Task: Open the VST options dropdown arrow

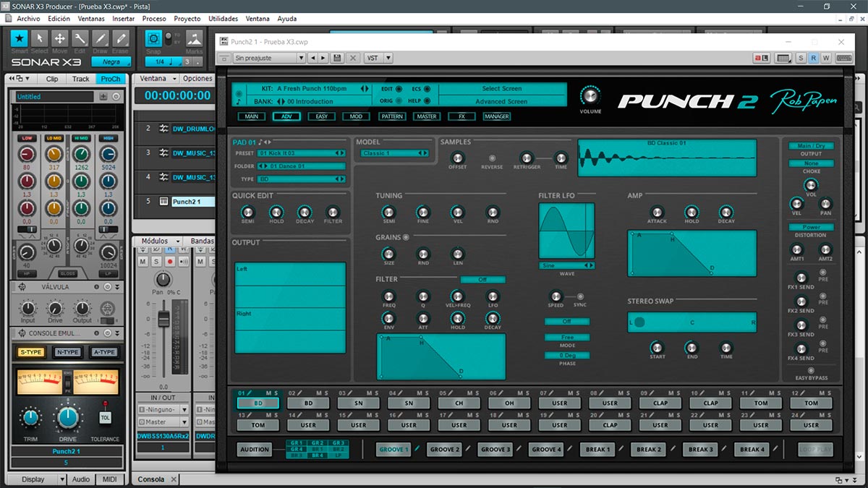Action: [388, 58]
